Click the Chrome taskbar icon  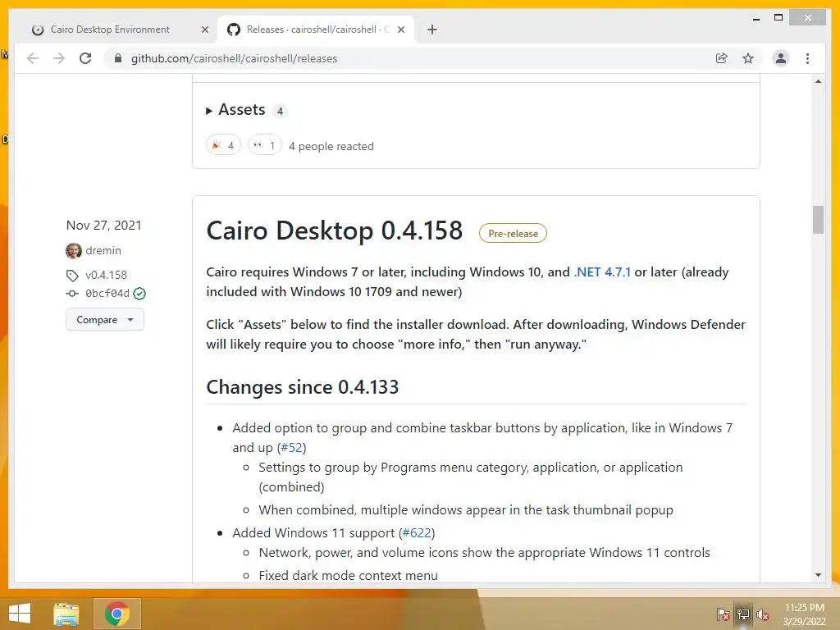(x=117, y=614)
